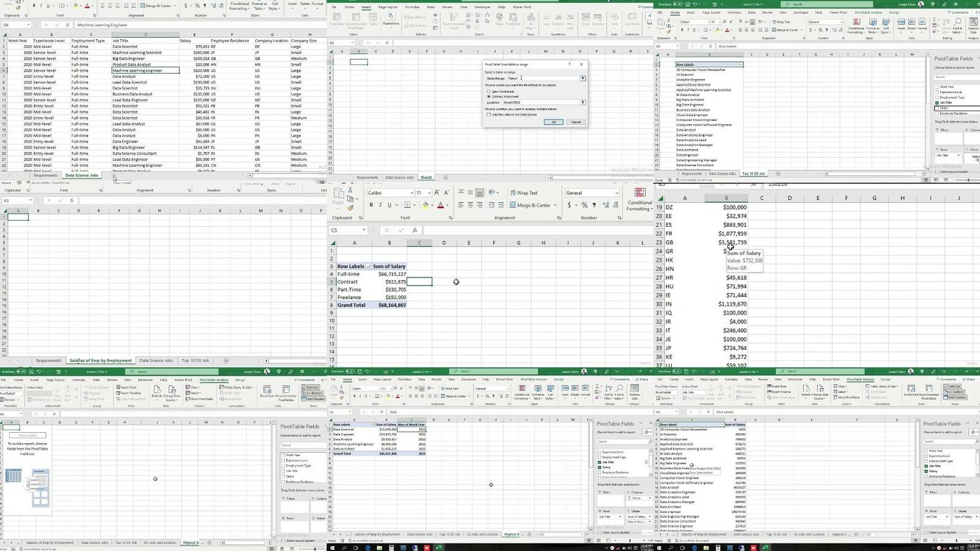Open the General number format dropdown
980x551 pixels.
616,193
